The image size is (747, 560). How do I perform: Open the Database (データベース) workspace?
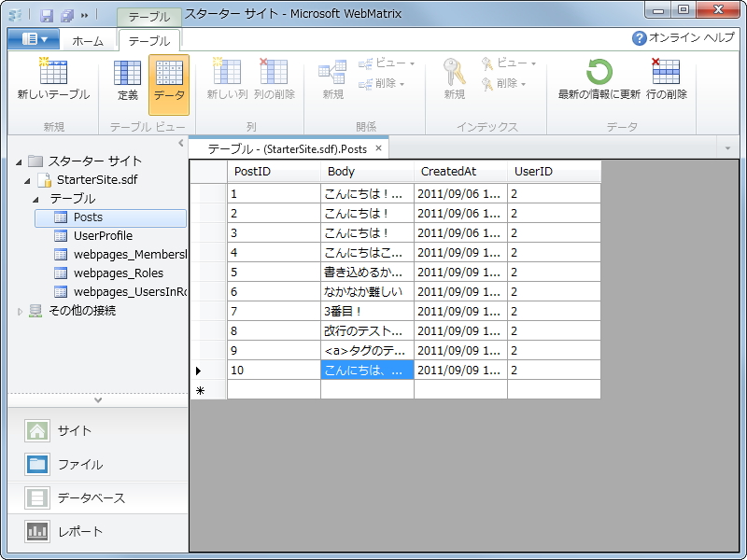pyautogui.click(x=98, y=497)
